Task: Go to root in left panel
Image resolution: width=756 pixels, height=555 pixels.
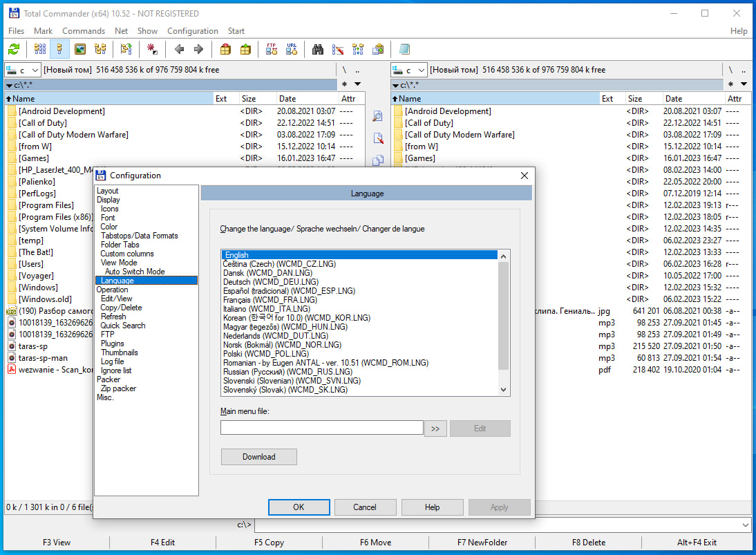Action: [x=344, y=70]
